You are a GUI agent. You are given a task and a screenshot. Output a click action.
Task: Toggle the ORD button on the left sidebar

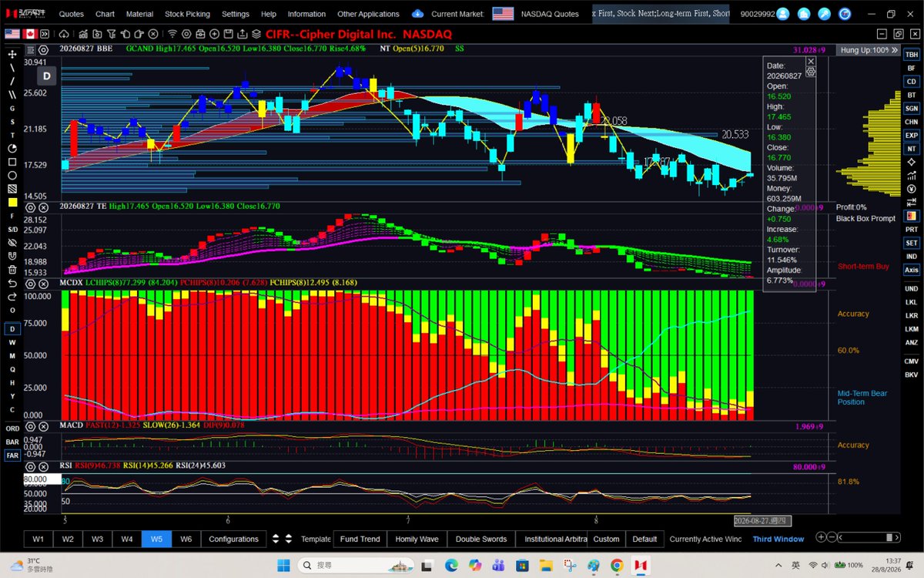[x=12, y=428]
